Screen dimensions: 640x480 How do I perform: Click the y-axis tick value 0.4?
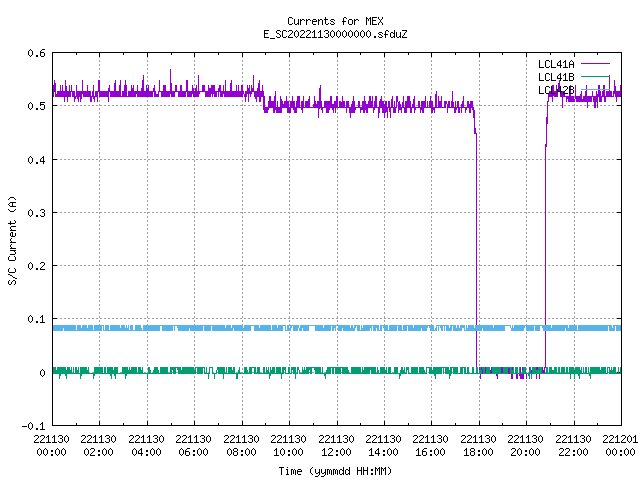point(36,160)
